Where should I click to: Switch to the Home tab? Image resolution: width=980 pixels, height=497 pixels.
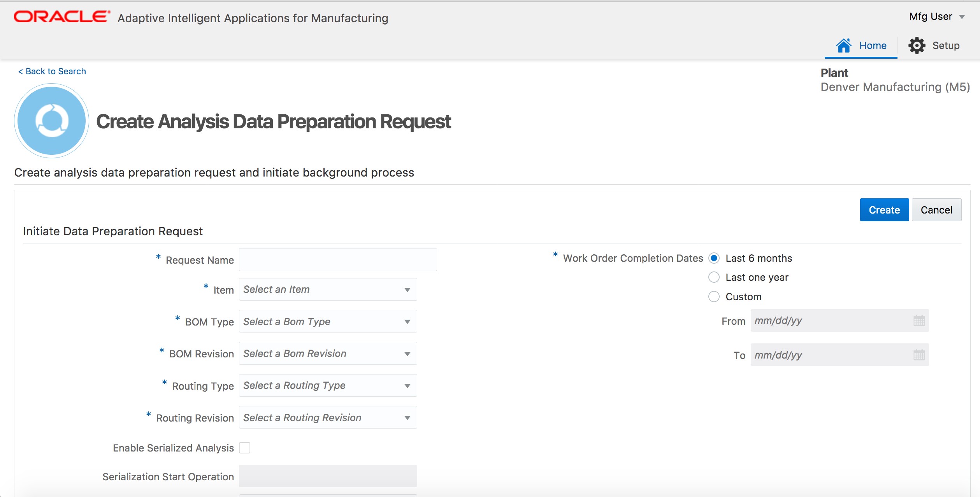click(873, 45)
